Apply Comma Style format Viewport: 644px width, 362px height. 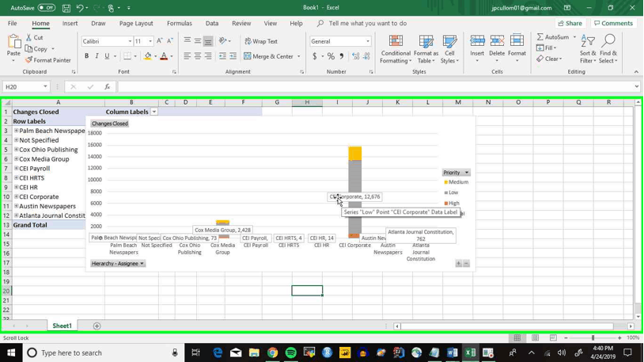(342, 56)
